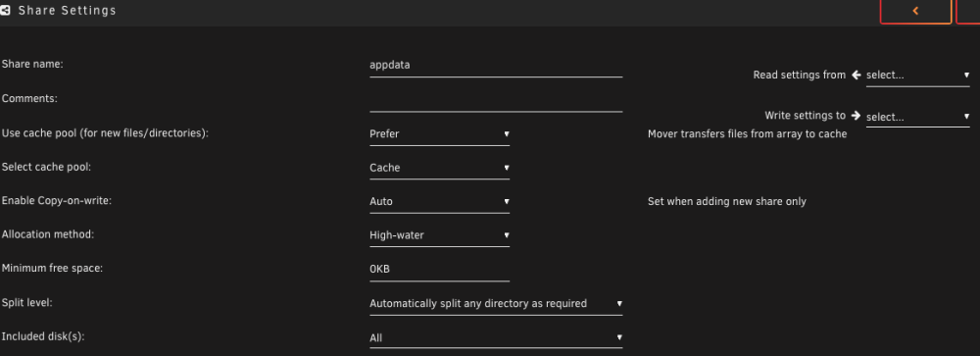Screen dimensions: 980x356
Task: Expand the Included disk(s) All dropdown
Action: [496, 337]
